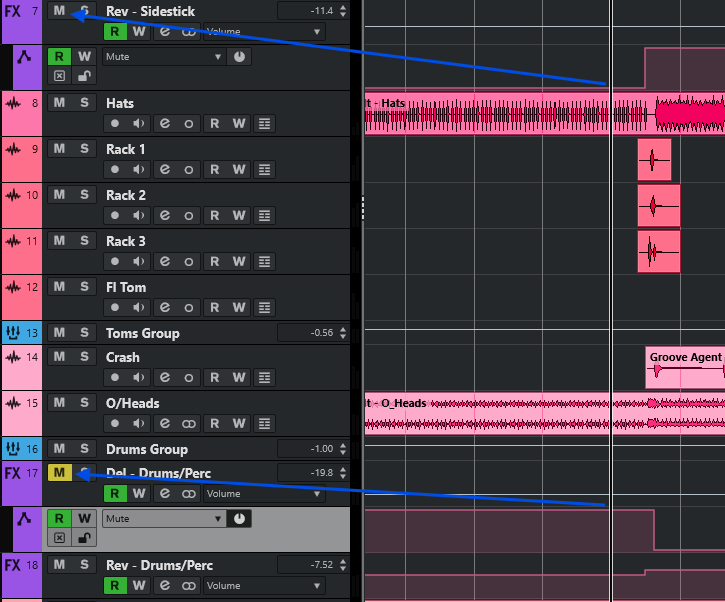Remove automation lane under Rev - Sidestick
725x602 pixels.
click(59, 76)
